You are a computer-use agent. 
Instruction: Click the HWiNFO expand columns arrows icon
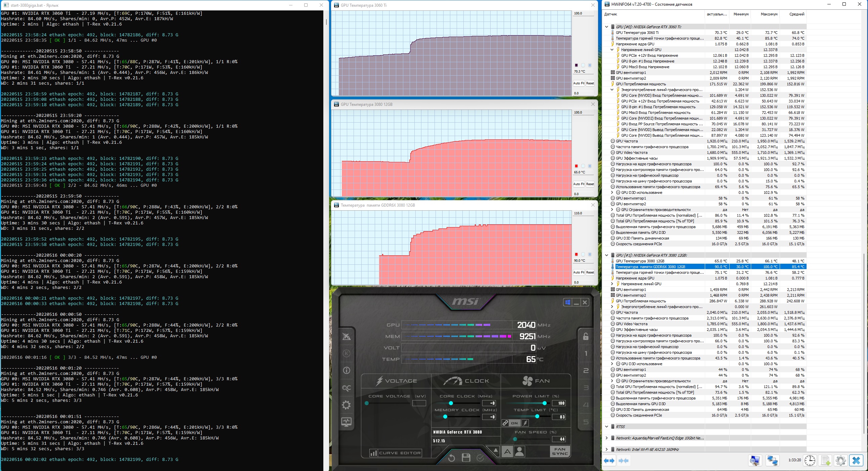click(609, 461)
